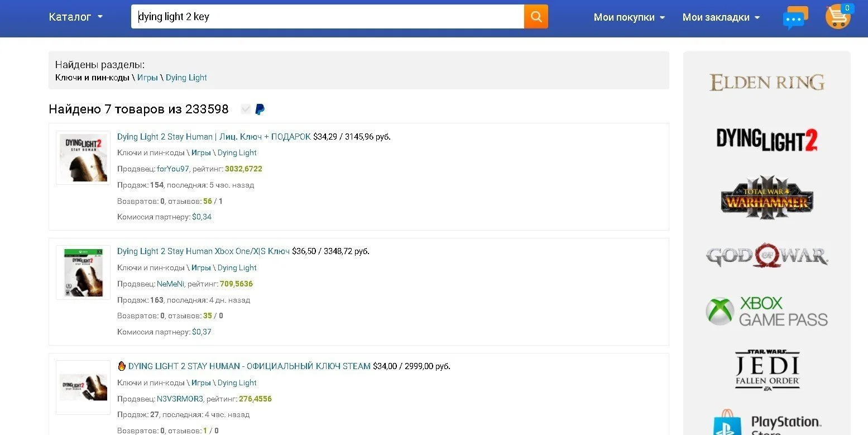This screenshot has height=435, width=868.
Task: Click the Игры category link in forYou97 listing
Action: coord(201,153)
